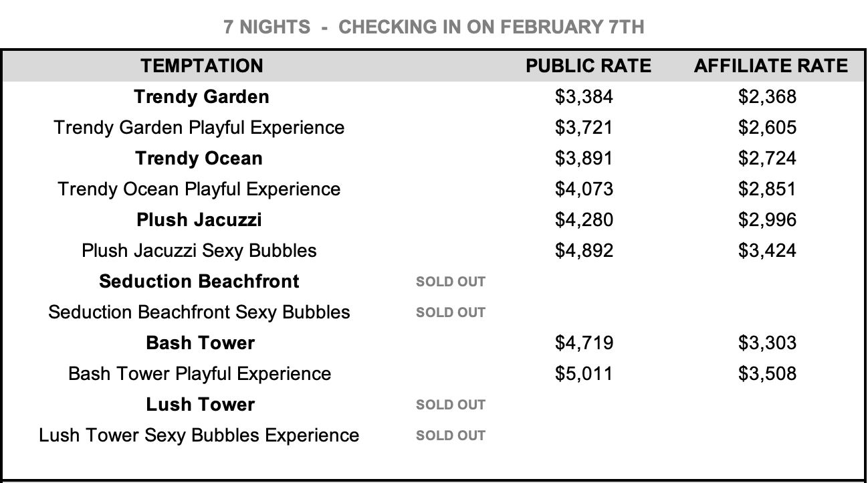Click the Trendy Ocean room name
This screenshot has width=868, height=483.
tap(199, 159)
